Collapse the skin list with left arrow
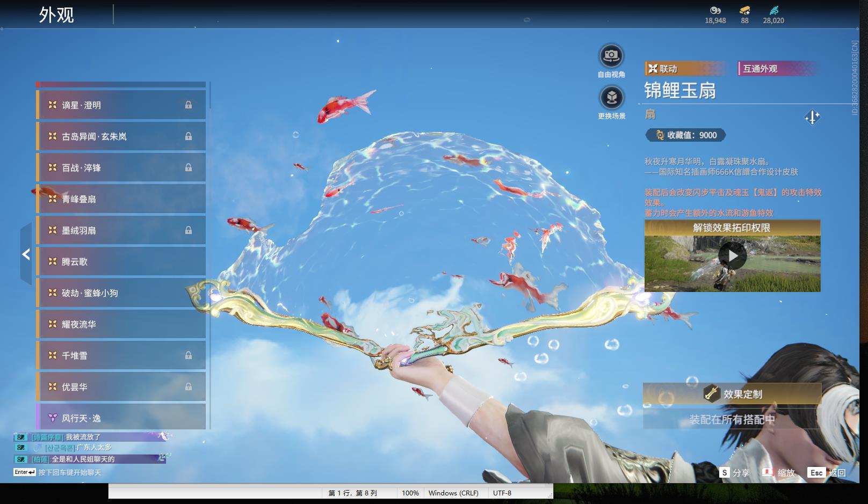This screenshot has width=868, height=504. (26, 254)
